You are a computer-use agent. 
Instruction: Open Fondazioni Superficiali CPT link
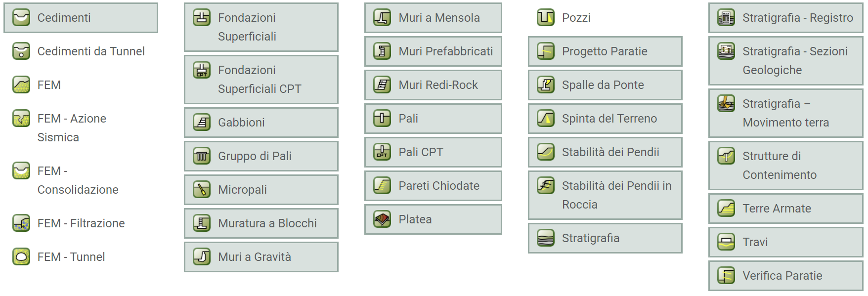click(x=261, y=80)
